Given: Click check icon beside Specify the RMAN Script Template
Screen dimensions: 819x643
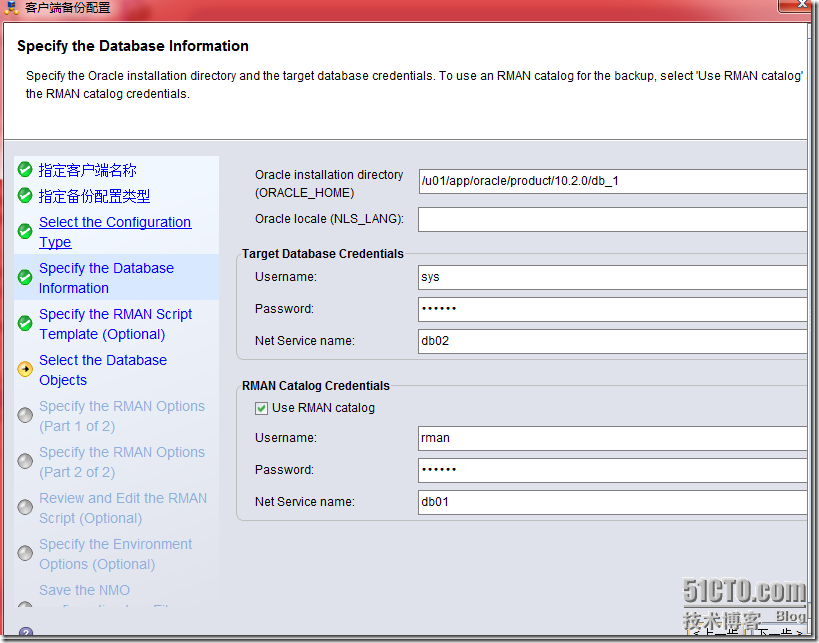Looking at the screenshot, I should 25,323.
